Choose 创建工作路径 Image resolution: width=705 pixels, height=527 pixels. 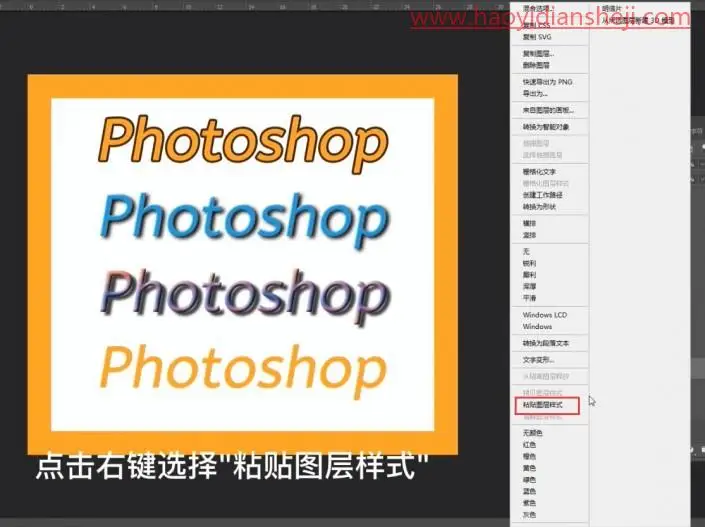542,195
